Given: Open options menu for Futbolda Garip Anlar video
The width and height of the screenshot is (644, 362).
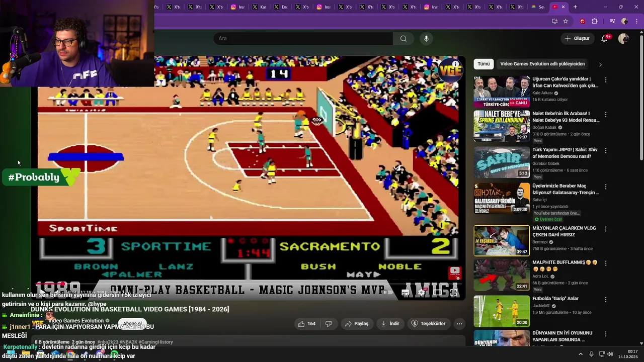Looking at the screenshot, I should [606, 299].
